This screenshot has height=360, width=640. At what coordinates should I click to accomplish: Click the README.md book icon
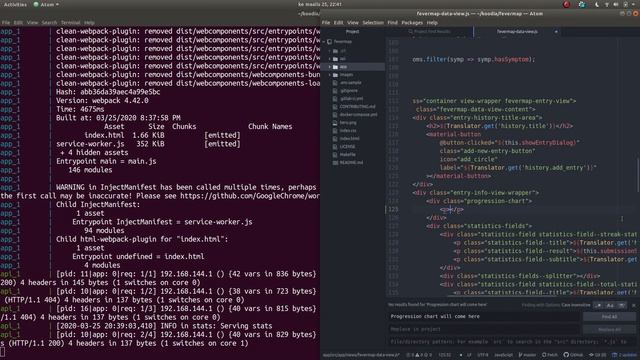[336, 162]
